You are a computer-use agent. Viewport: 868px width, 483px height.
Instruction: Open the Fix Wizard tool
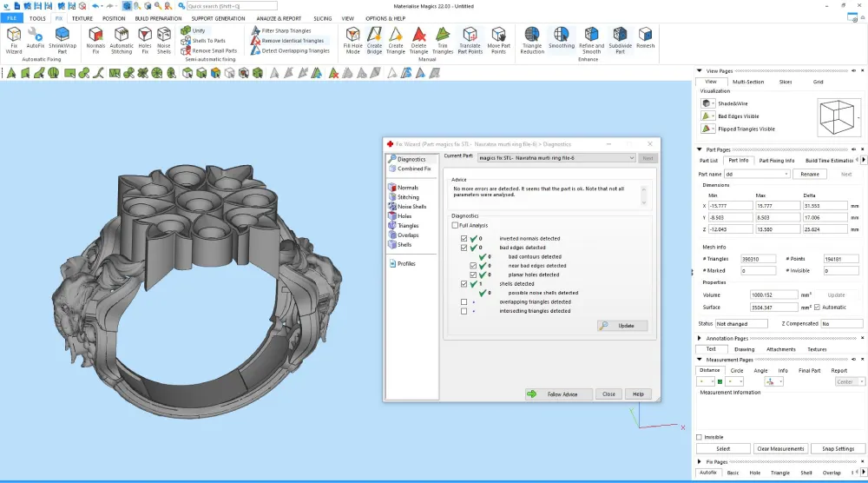[x=14, y=41]
